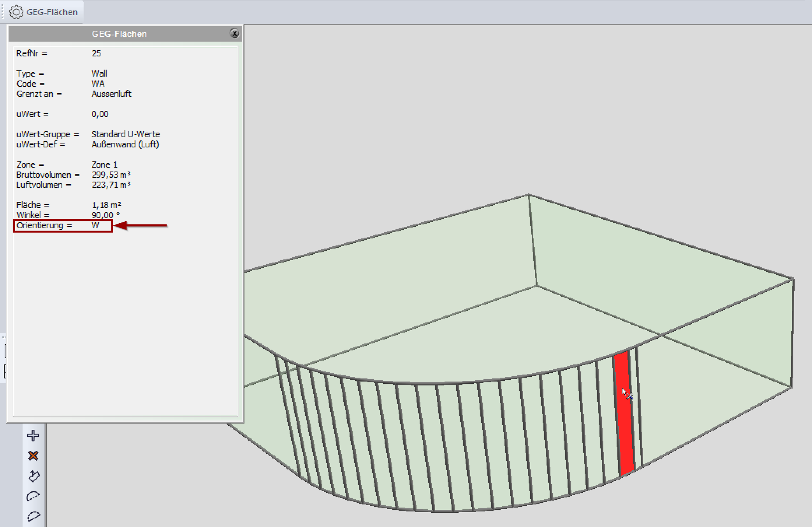Click the Standard U-Werte group value
The image size is (812, 527).
125,134
